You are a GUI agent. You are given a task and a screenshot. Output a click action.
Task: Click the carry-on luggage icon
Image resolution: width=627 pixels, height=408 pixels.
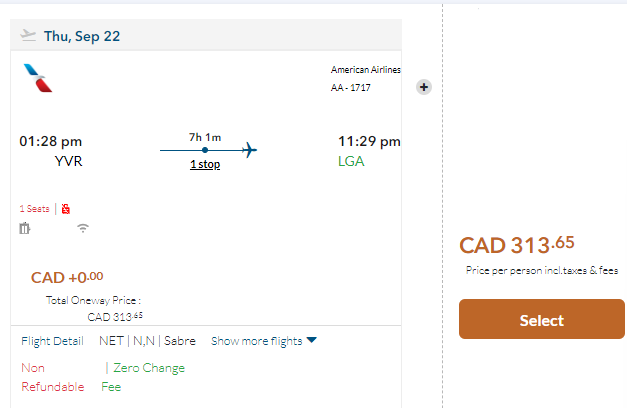25,229
